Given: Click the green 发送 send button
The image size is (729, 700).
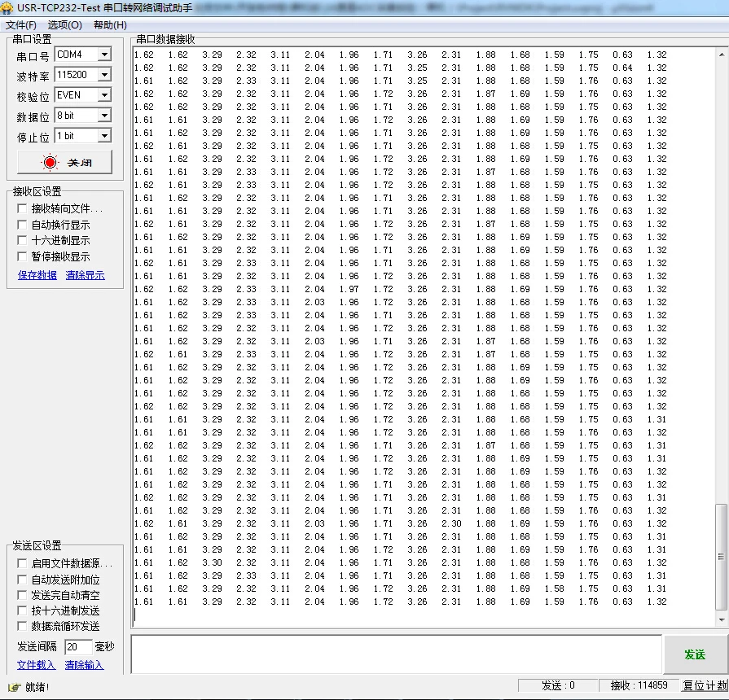Looking at the screenshot, I should pos(695,654).
